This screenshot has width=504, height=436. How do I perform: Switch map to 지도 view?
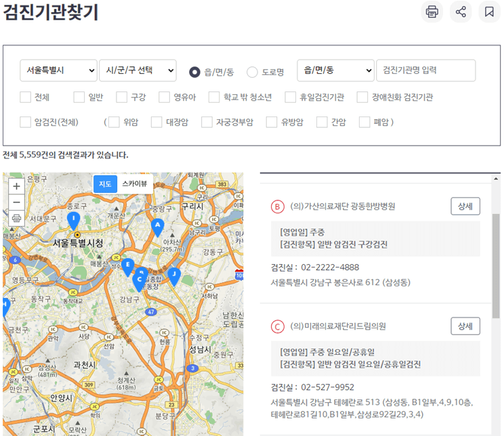point(105,183)
